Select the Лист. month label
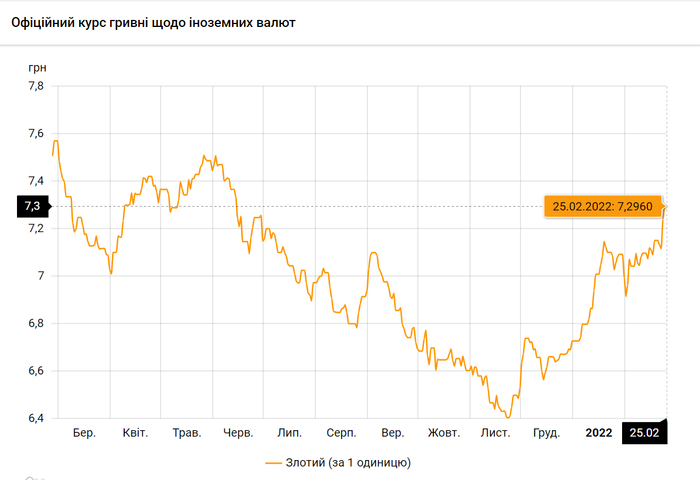 [495, 433]
